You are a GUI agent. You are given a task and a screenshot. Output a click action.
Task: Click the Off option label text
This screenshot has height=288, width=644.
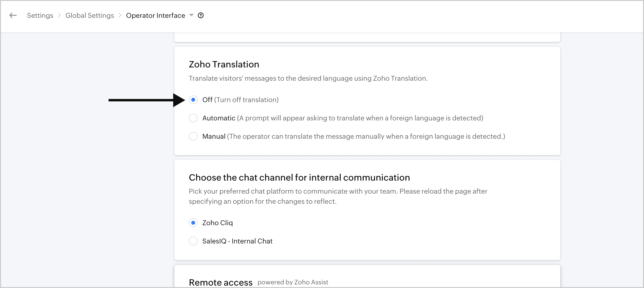(207, 100)
